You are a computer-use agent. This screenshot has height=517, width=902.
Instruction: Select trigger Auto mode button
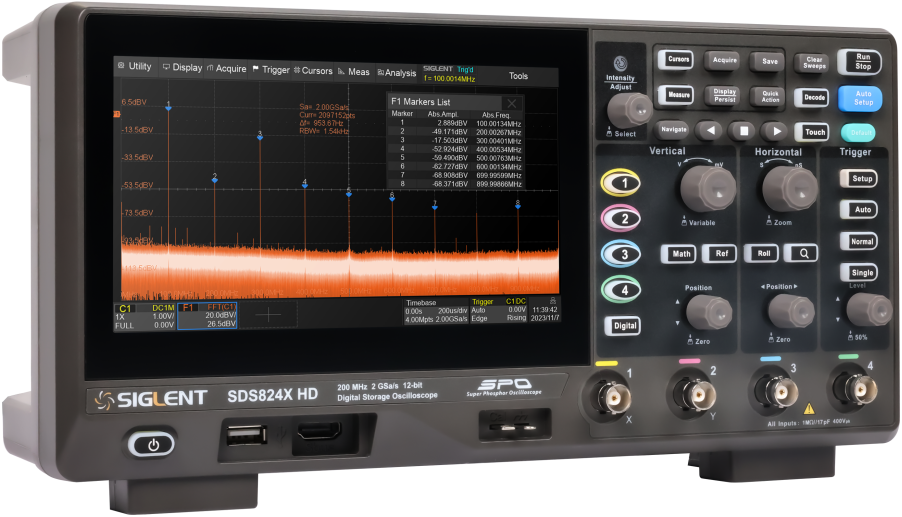(x=860, y=210)
